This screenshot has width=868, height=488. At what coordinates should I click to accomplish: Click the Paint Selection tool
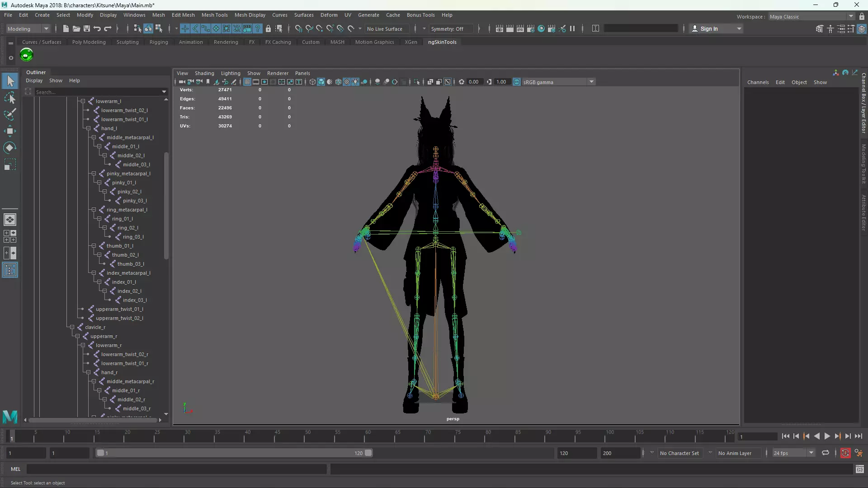(x=9, y=114)
